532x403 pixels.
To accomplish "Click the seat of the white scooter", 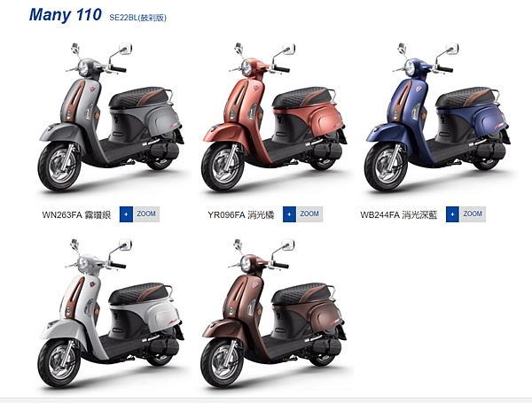I will tap(139, 293).
